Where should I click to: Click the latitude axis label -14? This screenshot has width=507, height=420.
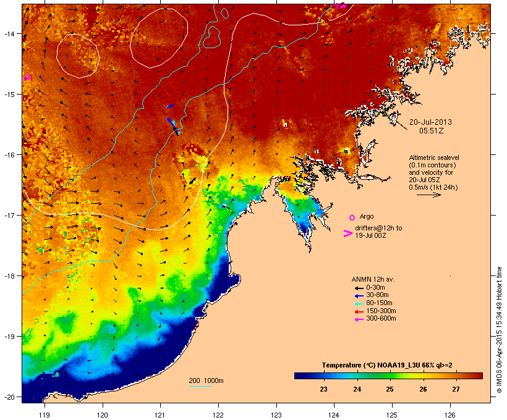point(10,34)
